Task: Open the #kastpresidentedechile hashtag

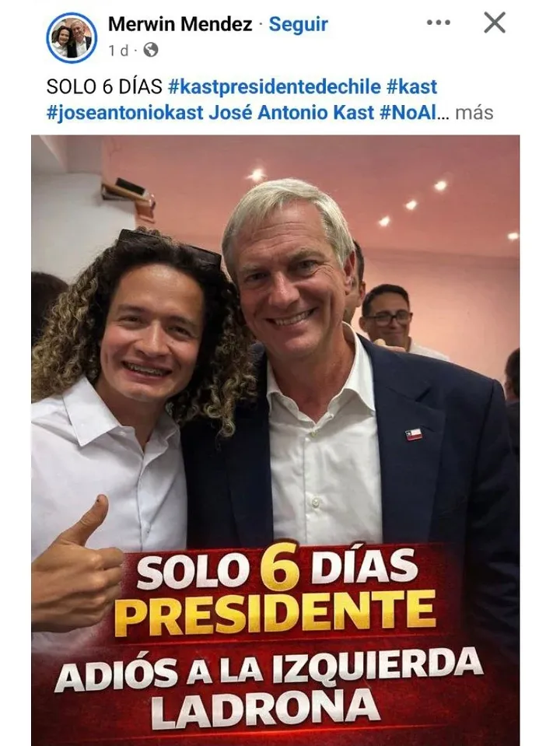Action: tap(275, 86)
